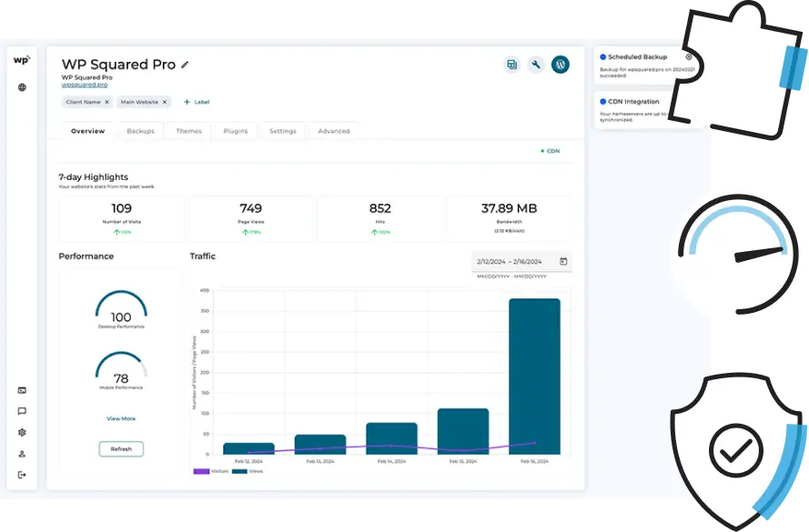The image size is (809, 532).
Task: Remove the Main Website label
Action: (165, 102)
